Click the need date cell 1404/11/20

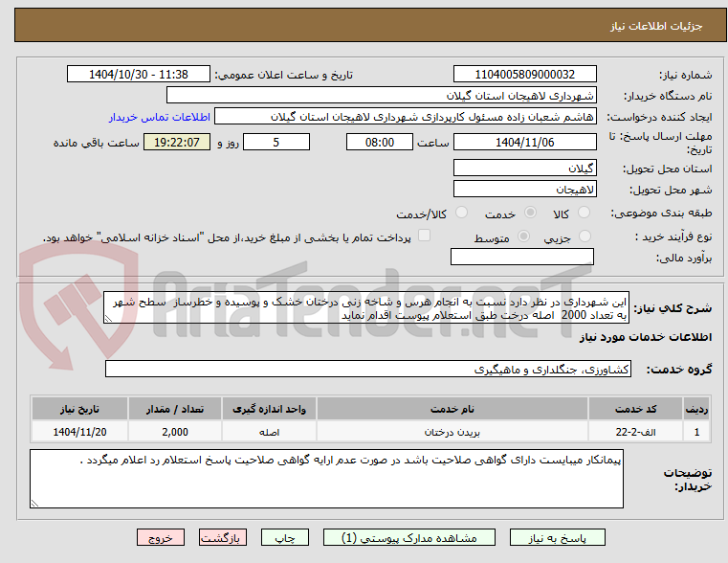(79, 432)
